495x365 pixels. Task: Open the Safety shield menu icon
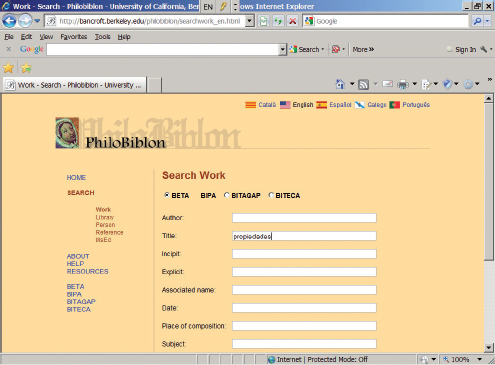447,84
